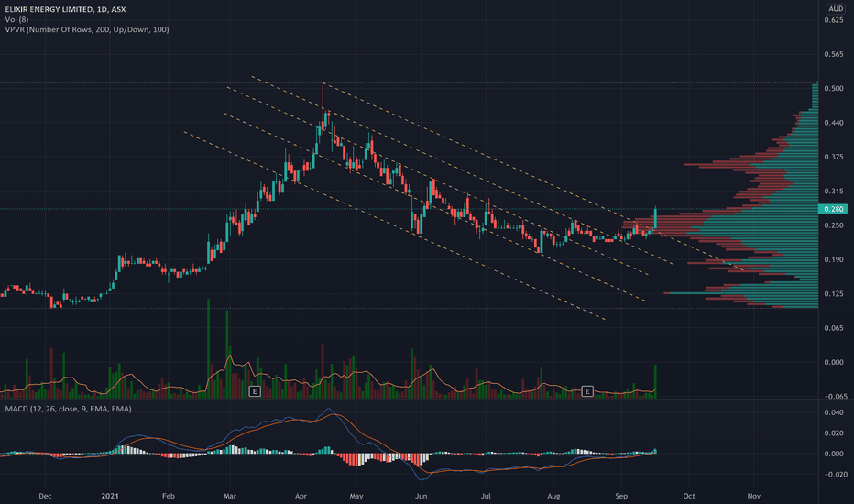Click the 2021 time axis label
Screen dimensions: 854x504
click(x=110, y=496)
